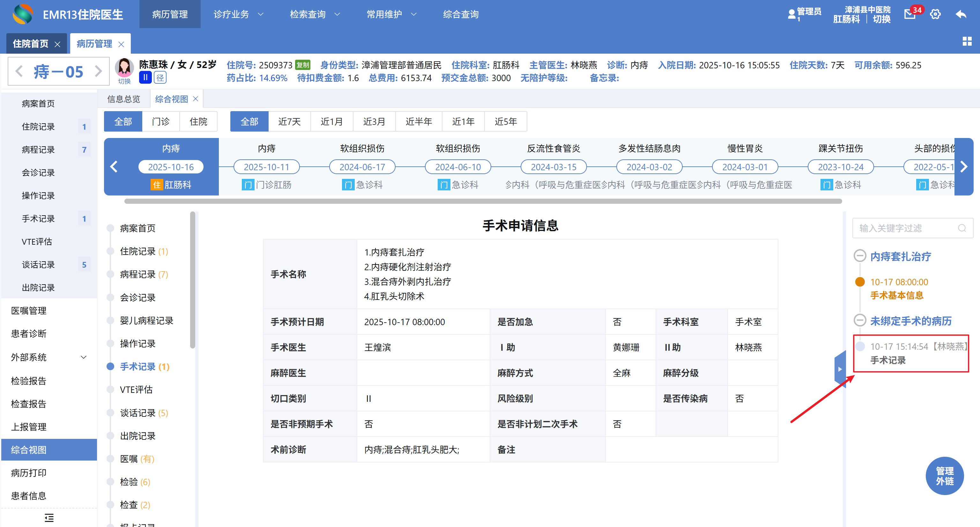Select the 住院 visit type filter
This screenshot has height=527, width=980.
tap(198, 121)
